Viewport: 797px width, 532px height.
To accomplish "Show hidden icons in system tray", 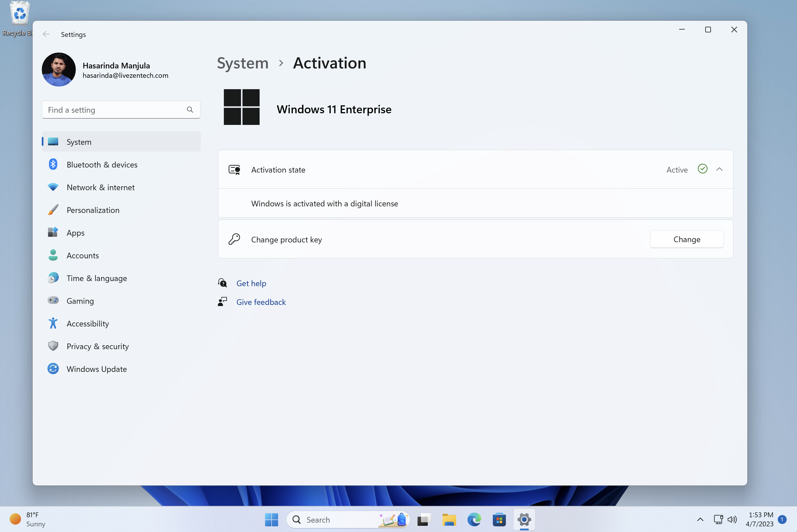I will coord(700,519).
